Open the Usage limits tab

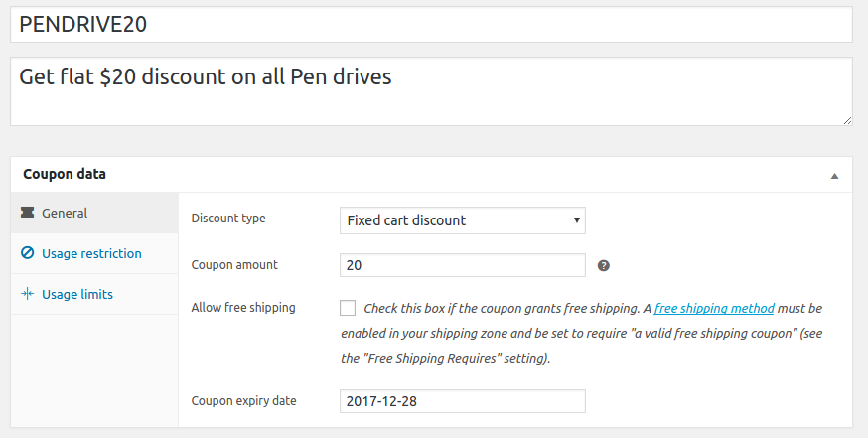tap(77, 294)
